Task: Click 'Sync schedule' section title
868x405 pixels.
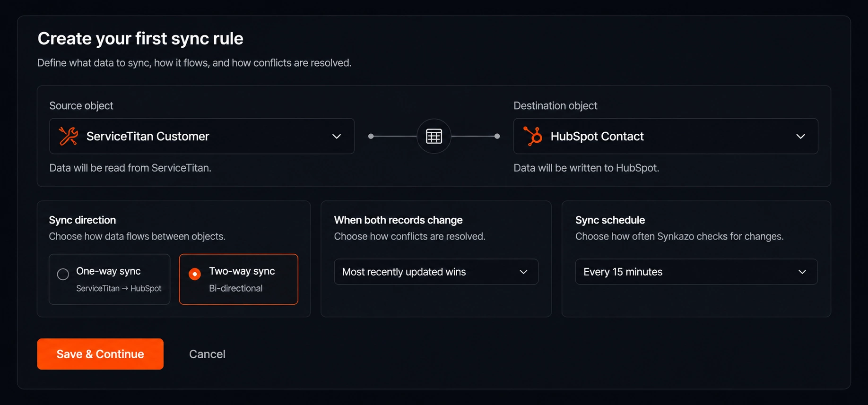Action: (610, 220)
